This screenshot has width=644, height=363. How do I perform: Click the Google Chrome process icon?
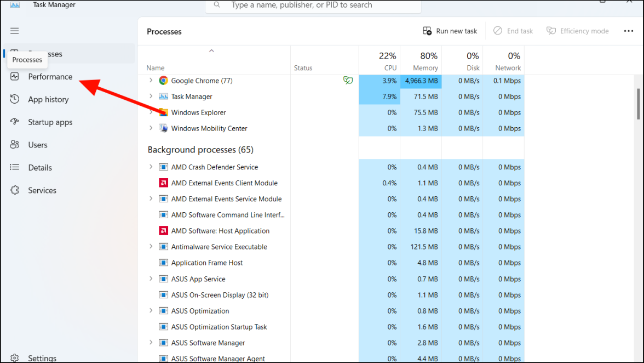[x=163, y=81]
